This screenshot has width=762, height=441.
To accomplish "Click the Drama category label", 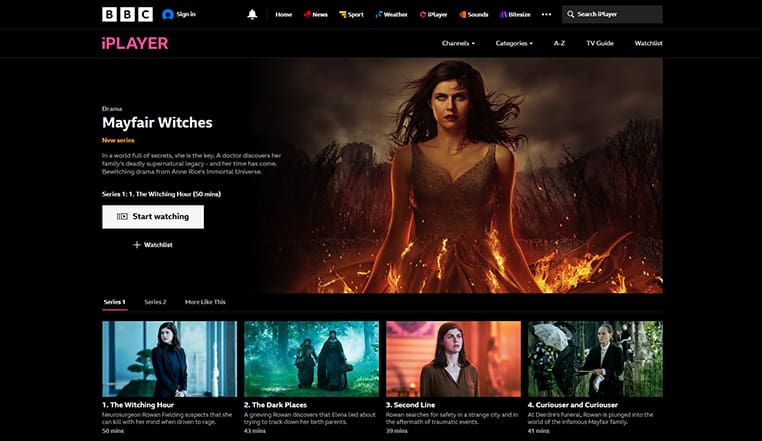I will click(112, 109).
